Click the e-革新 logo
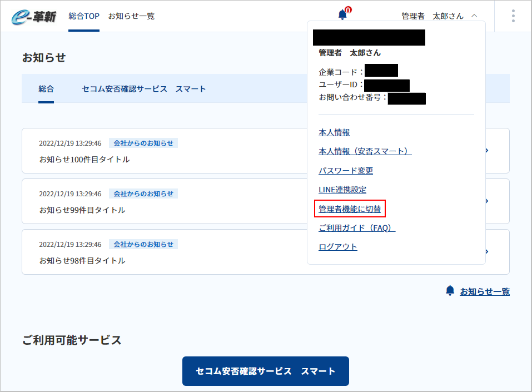The image size is (532, 392). 33,17
